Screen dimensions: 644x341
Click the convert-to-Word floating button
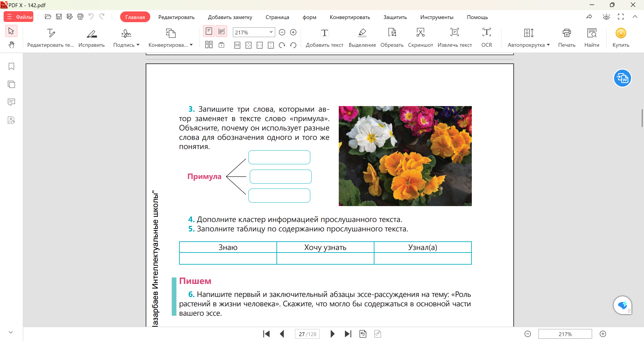[x=622, y=78]
